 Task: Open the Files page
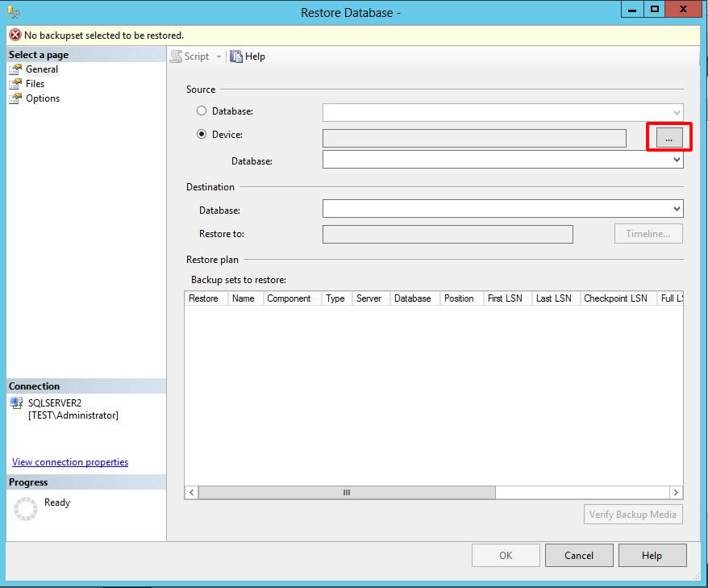pyautogui.click(x=35, y=84)
